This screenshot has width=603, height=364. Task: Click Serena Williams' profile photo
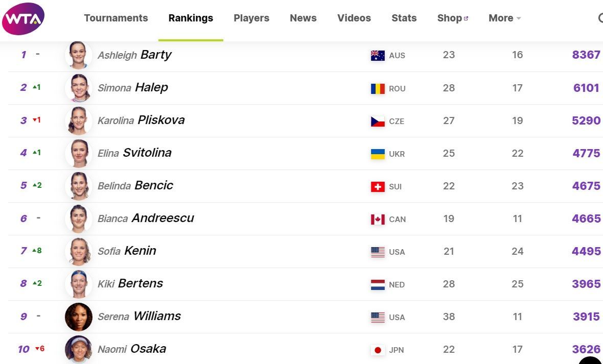pos(79,317)
